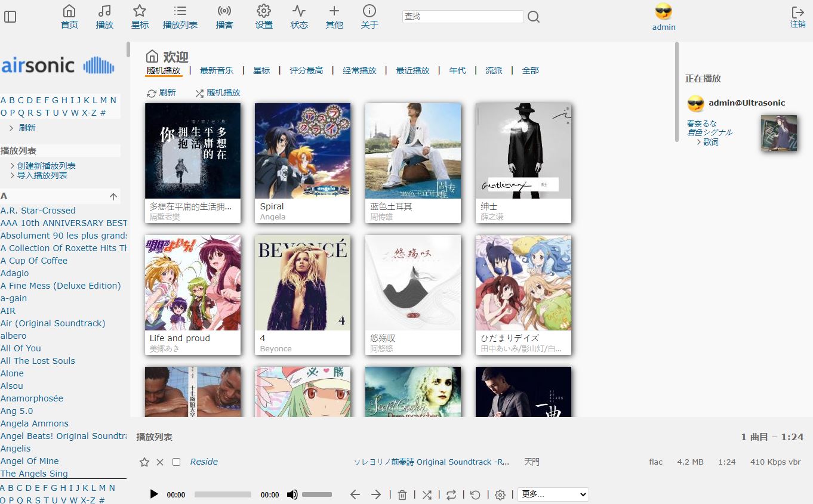813x504 pixels.
Task: Clear the play queue trash icon
Action: (x=402, y=494)
